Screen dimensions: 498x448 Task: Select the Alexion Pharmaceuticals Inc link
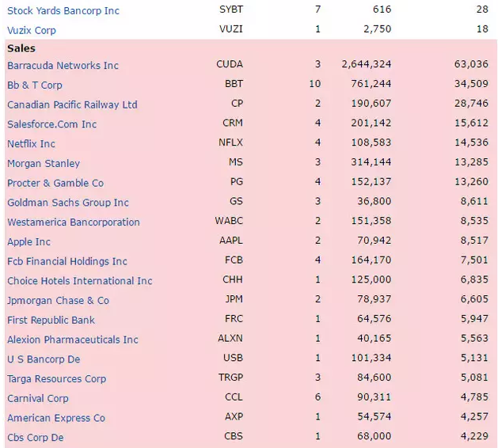click(x=73, y=340)
